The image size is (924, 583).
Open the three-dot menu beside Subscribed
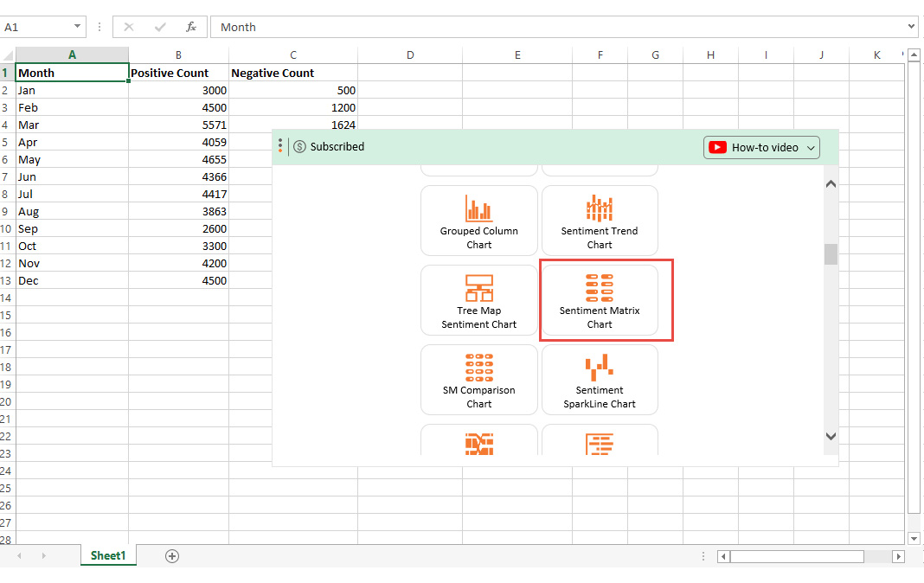(x=280, y=145)
